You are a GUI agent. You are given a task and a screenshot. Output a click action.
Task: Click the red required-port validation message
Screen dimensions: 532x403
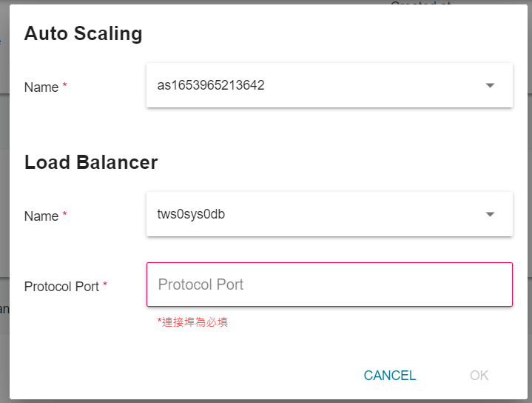pos(192,322)
